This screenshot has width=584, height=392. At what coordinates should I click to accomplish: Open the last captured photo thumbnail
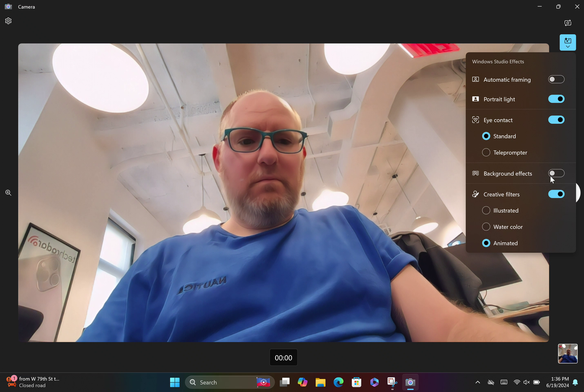568,354
